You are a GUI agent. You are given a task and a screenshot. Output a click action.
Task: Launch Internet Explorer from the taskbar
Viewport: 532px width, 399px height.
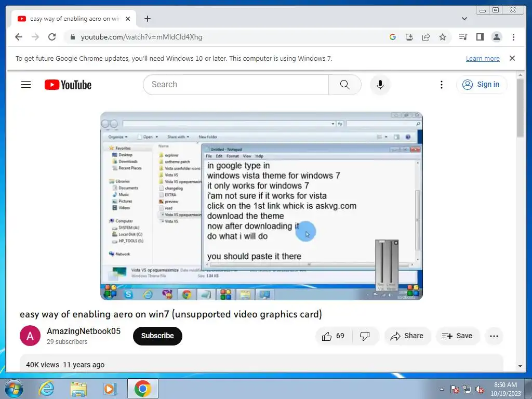pyautogui.click(x=46, y=389)
